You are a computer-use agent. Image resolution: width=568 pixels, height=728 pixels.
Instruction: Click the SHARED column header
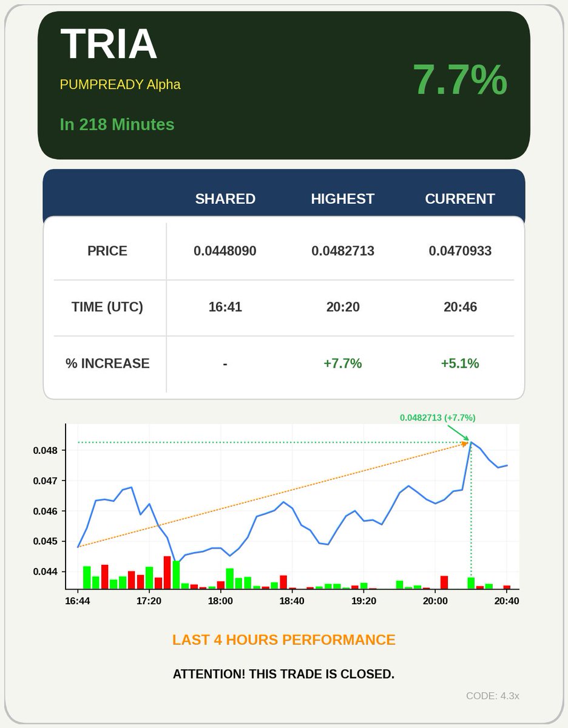(225, 199)
